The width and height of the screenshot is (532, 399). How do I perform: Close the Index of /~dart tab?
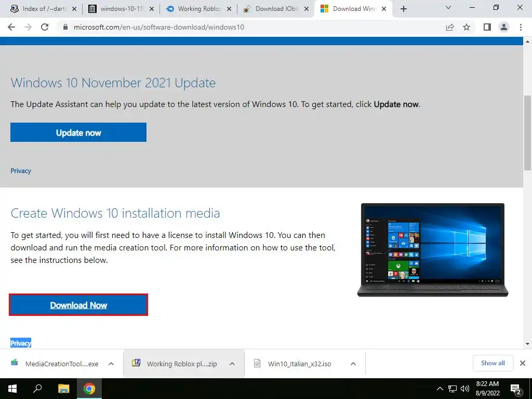tap(74, 9)
